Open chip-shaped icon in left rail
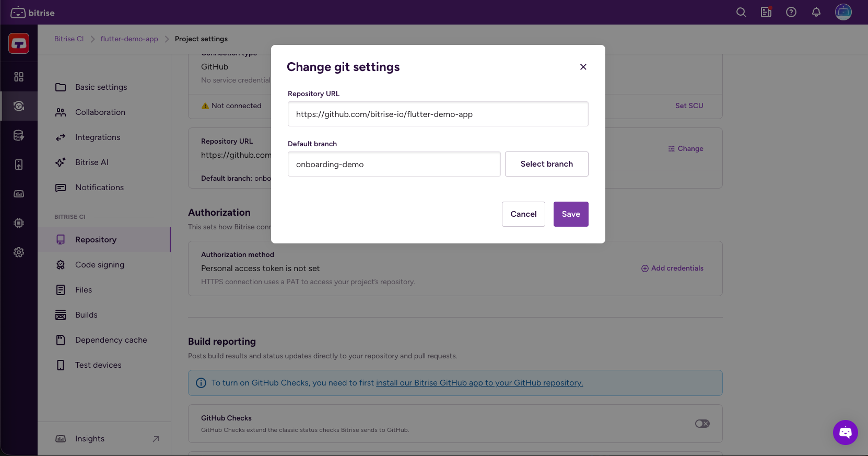Viewport: 868px width, 456px height. click(19, 223)
